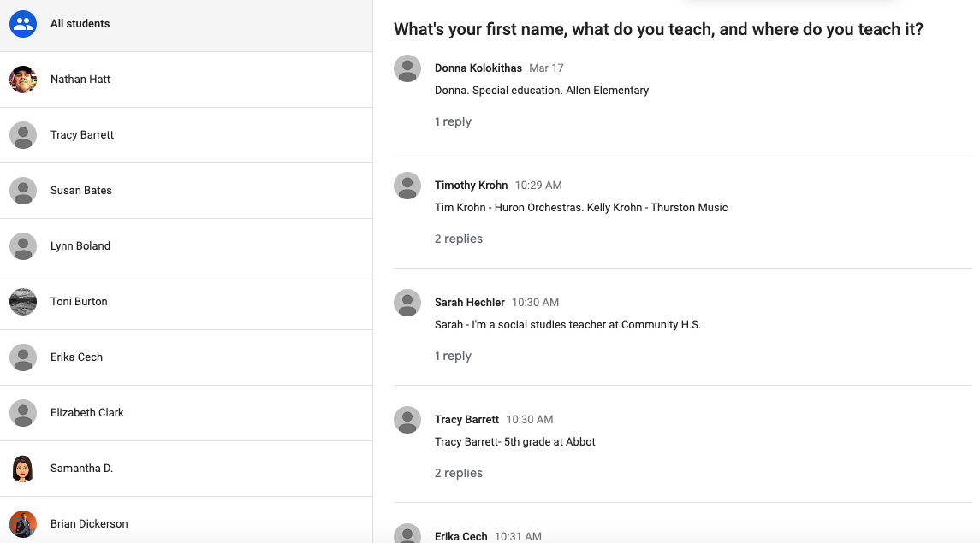The image size is (980, 543).
Task: Expand 2 replies under Tracy Barrett's answer
Action: pyautogui.click(x=459, y=473)
